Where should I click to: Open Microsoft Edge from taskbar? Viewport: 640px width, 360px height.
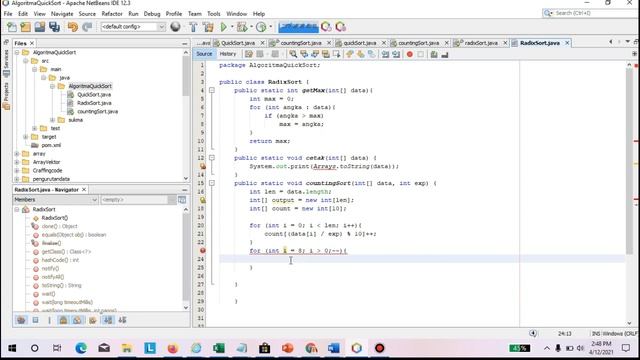click(81, 348)
